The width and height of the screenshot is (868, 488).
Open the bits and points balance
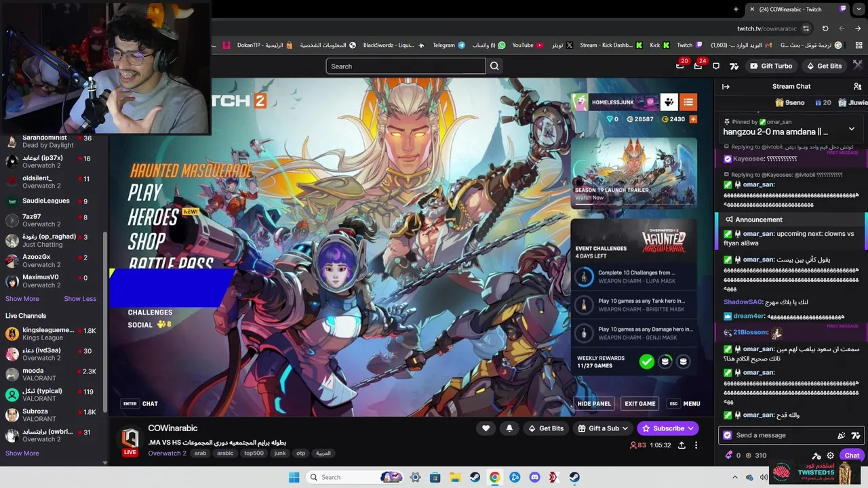click(x=745, y=455)
